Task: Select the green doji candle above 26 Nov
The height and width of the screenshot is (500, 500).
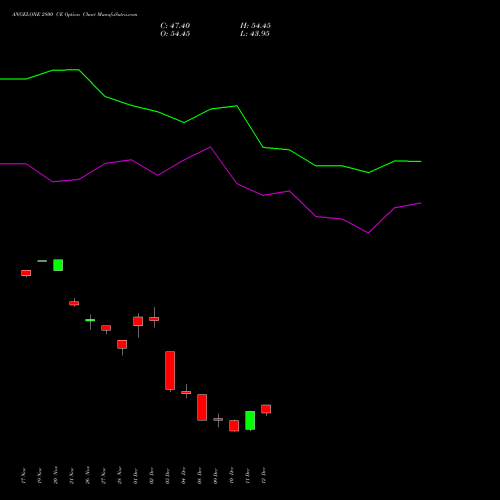Action: pos(90,320)
